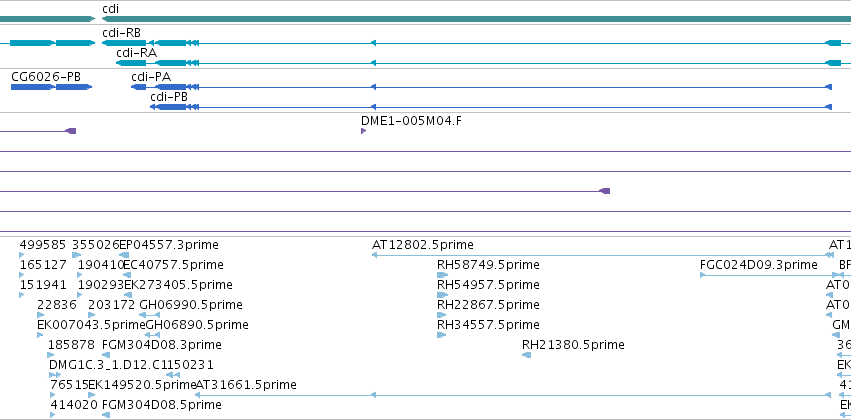Click the FGM304D08.3prime label
The width and height of the screenshot is (851, 420).
click(x=162, y=345)
